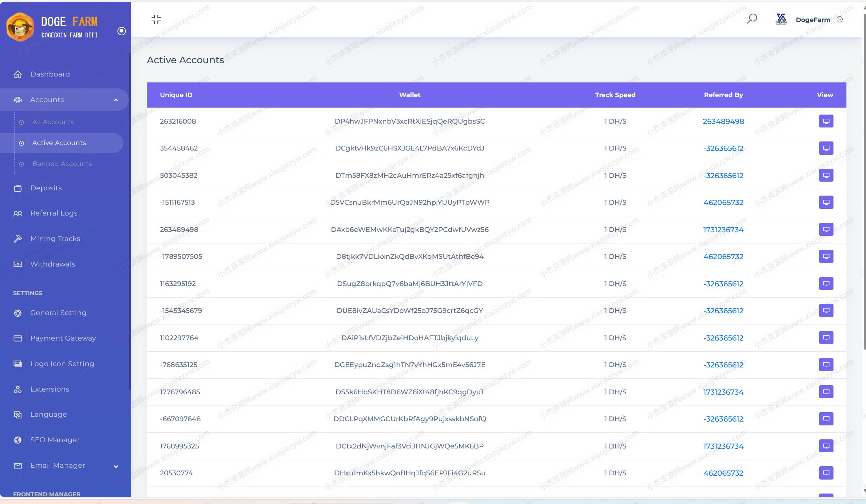Viewport: 866px width, 504px height.
Task: Click the fullscreen/layout toggle icon top left
Action: coord(156,19)
